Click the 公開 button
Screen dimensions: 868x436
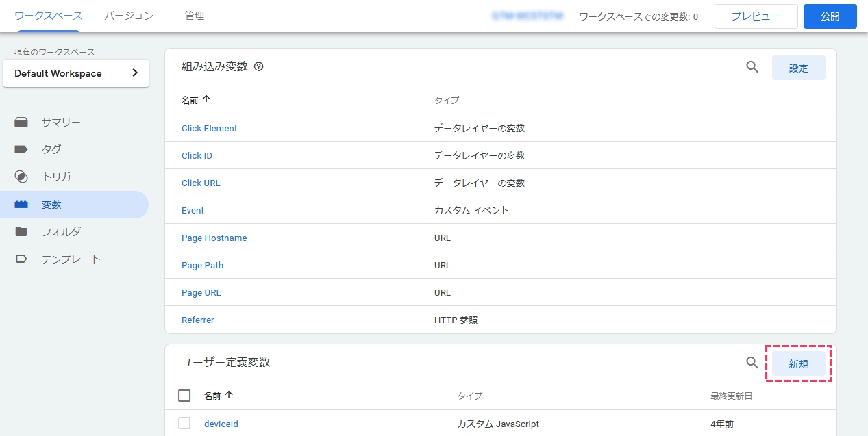[x=830, y=16]
